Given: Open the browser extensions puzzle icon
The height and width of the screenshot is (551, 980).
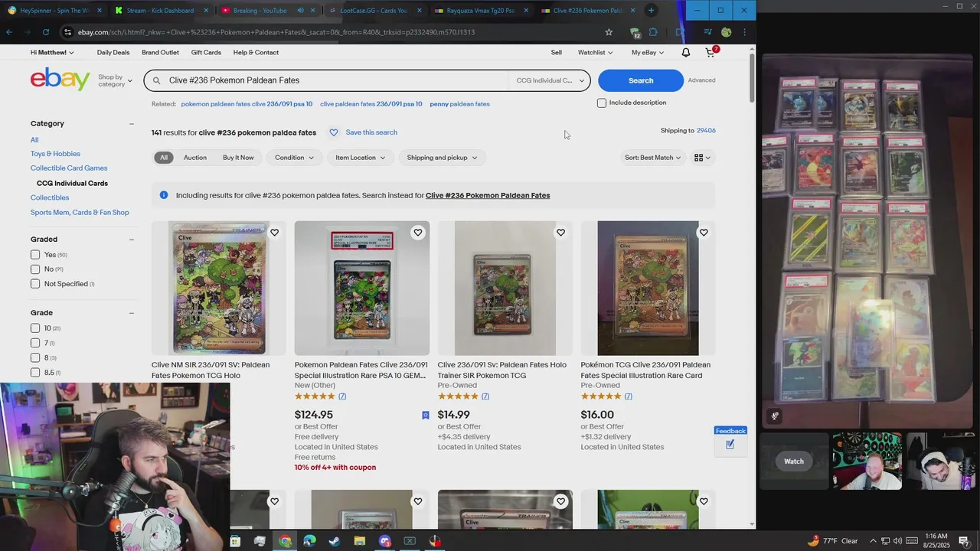Looking at the screenshot, I should coord(653,32).
